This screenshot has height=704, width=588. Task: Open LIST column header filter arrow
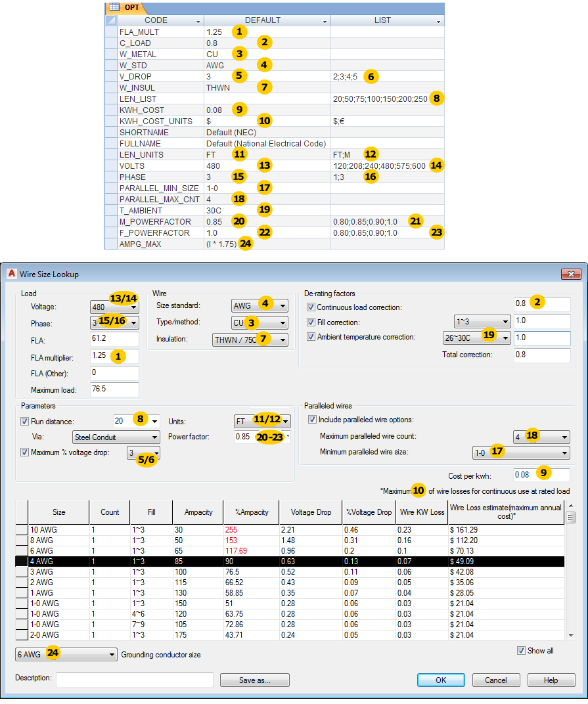438,22
